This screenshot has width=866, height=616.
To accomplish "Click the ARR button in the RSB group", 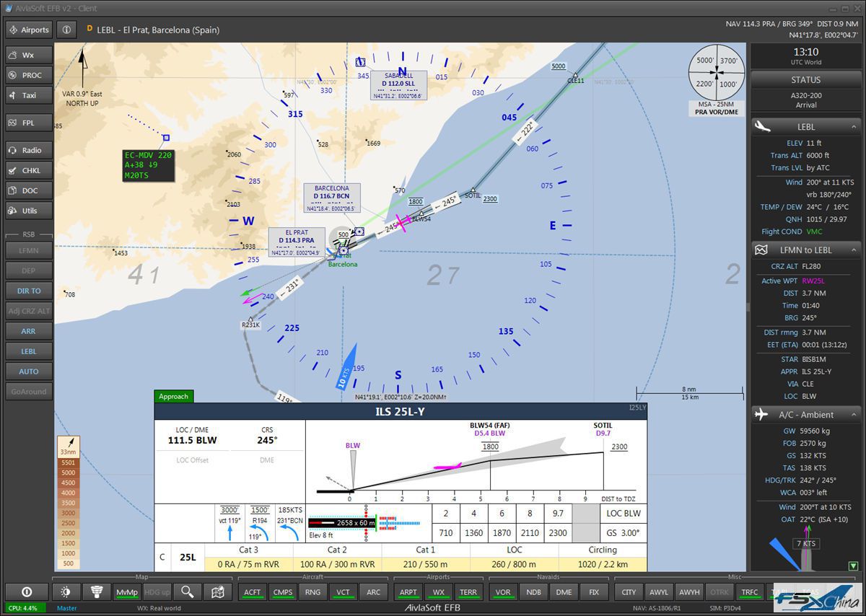I will pos(29,331).
